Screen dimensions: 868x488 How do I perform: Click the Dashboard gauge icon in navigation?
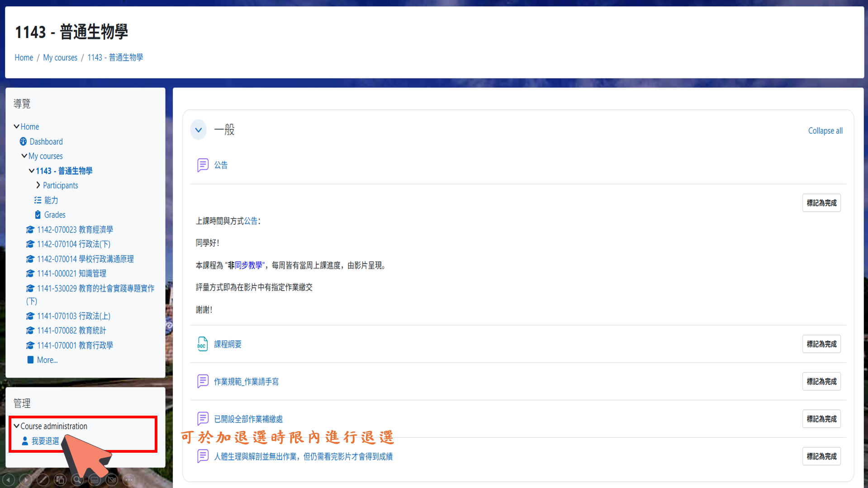point(23,142)
